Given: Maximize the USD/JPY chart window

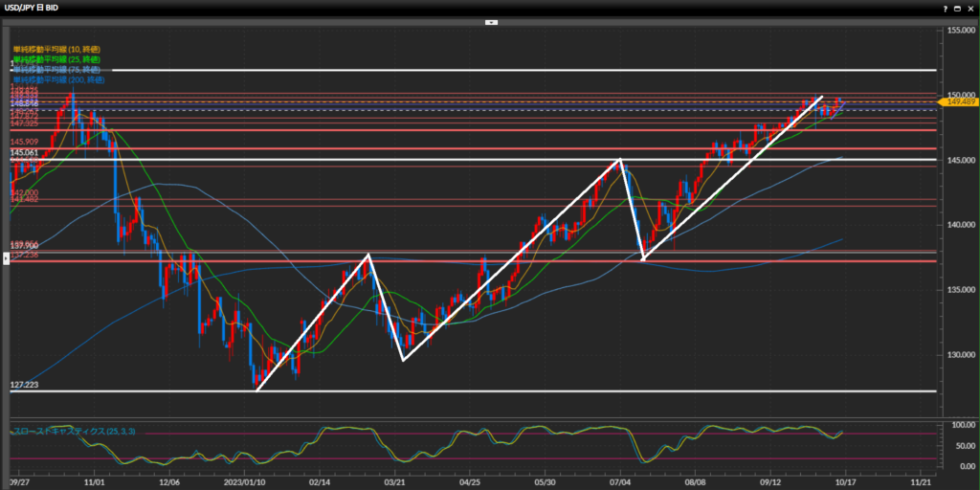Looking at the screenshot, I should [x=956, y=7].
